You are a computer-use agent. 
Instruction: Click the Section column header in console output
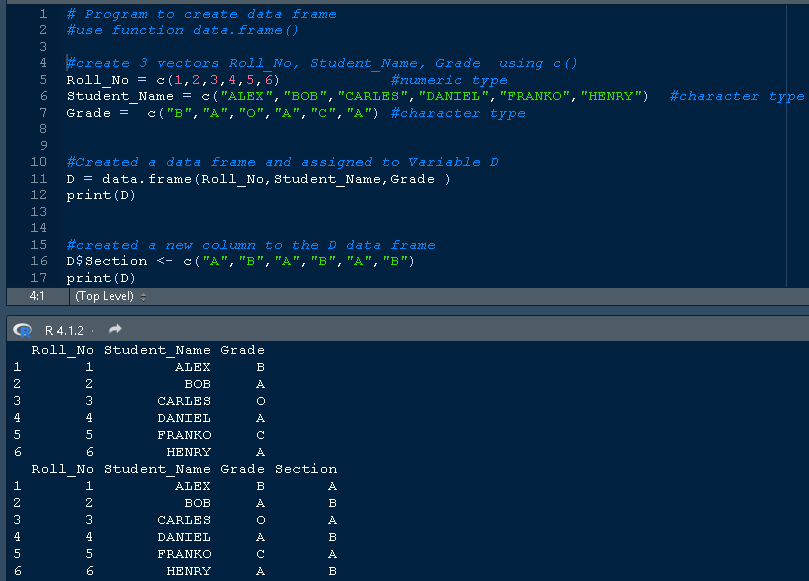[306, 469]
